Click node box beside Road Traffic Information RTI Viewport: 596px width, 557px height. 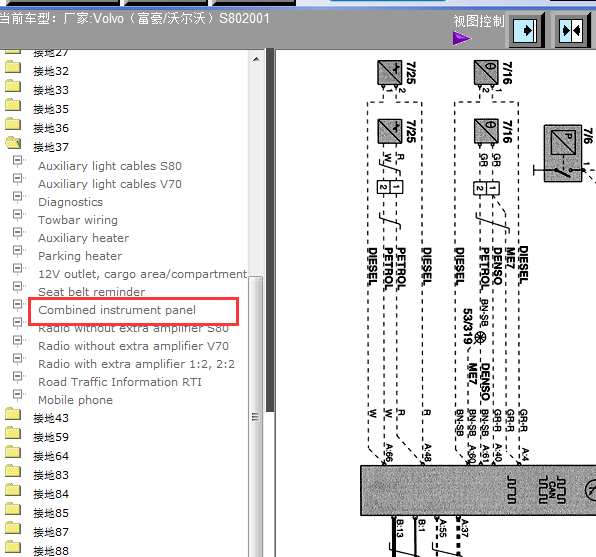[17, 376]
